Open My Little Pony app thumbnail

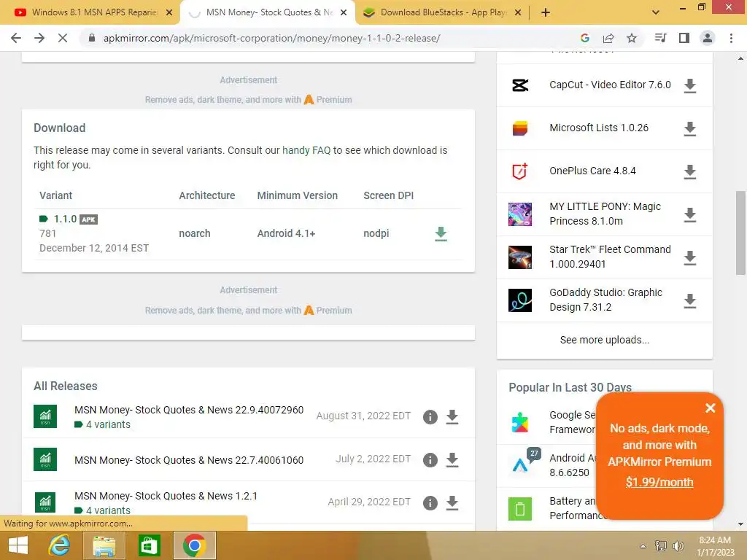pos(519,214)
